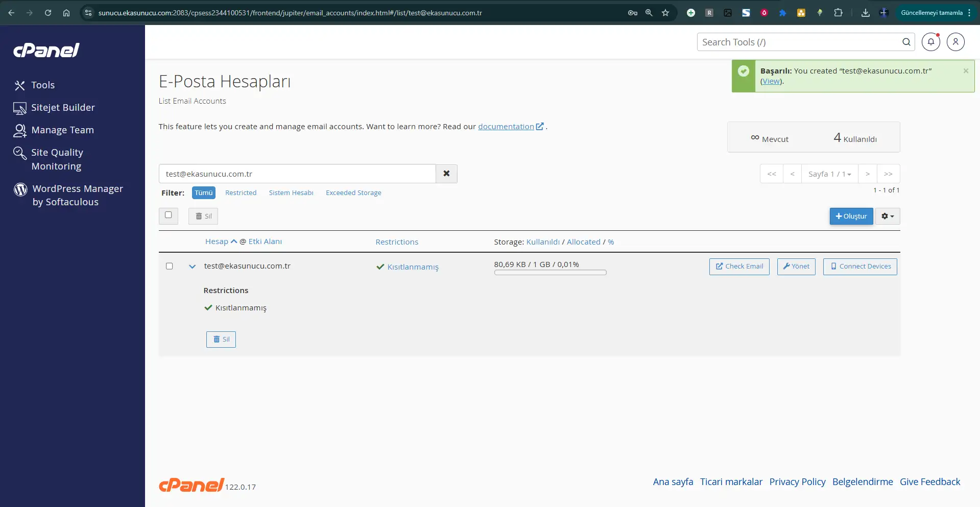
Task: Click the email account search input
Action: (x=297, y=174)
